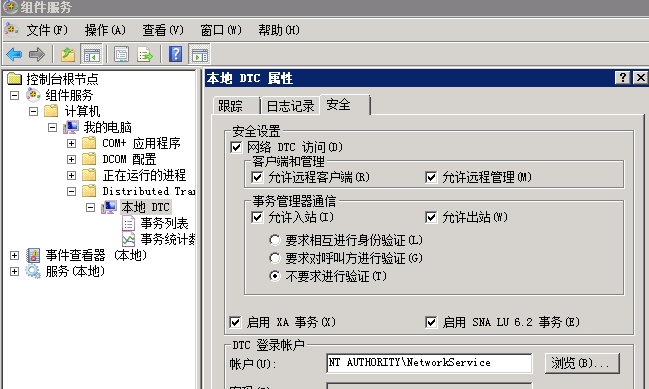Click the 本地 DTC computer icon

point(109,207)
